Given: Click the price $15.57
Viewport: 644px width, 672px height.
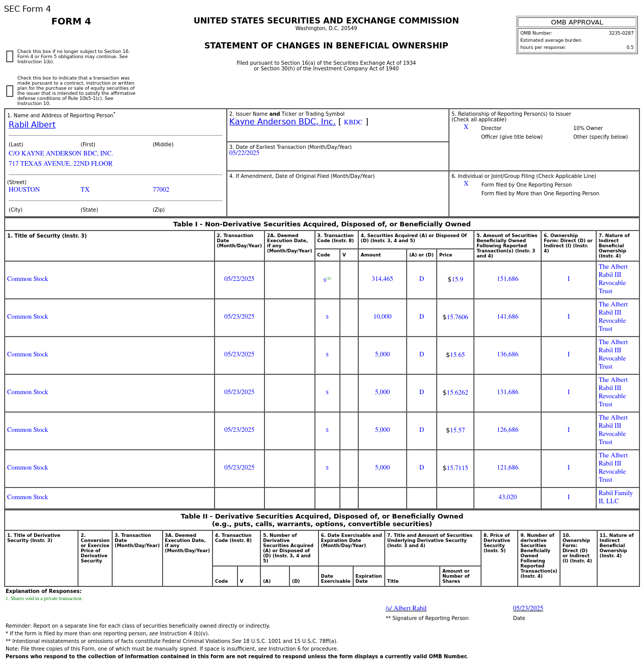Looking at the screenshot, I should pos(455,430).
